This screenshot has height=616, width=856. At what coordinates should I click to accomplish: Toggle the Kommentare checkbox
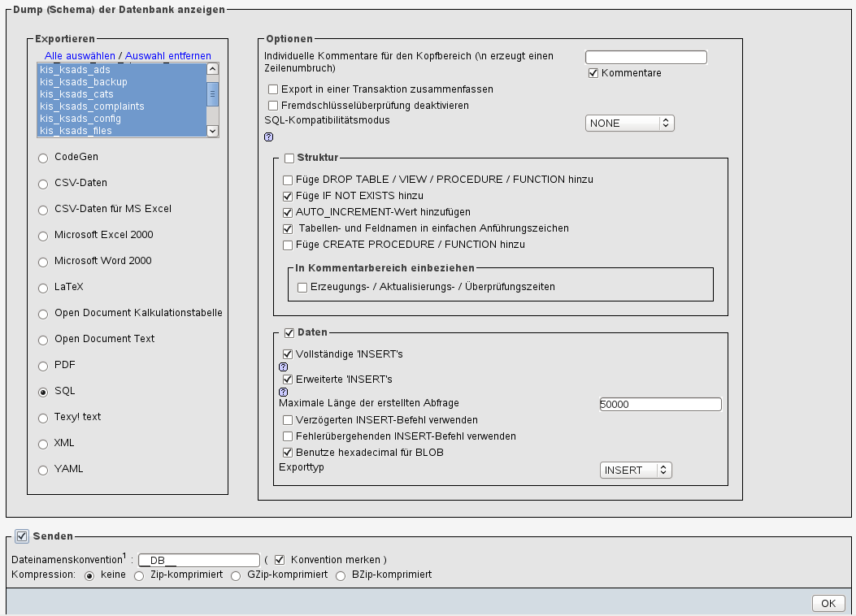coord(593,73)
